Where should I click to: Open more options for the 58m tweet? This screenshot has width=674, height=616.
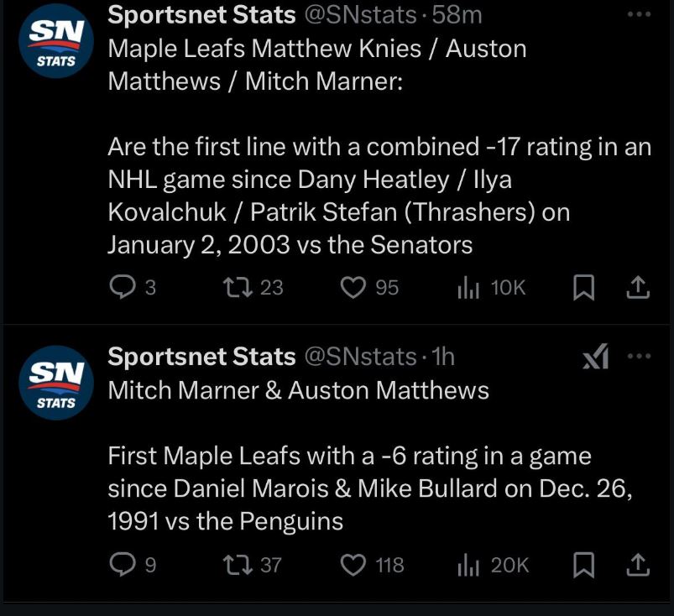click(x=639, y=15)
